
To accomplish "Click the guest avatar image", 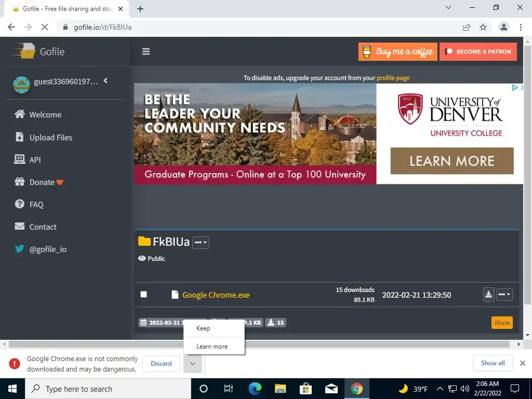I will pos(21,85).
